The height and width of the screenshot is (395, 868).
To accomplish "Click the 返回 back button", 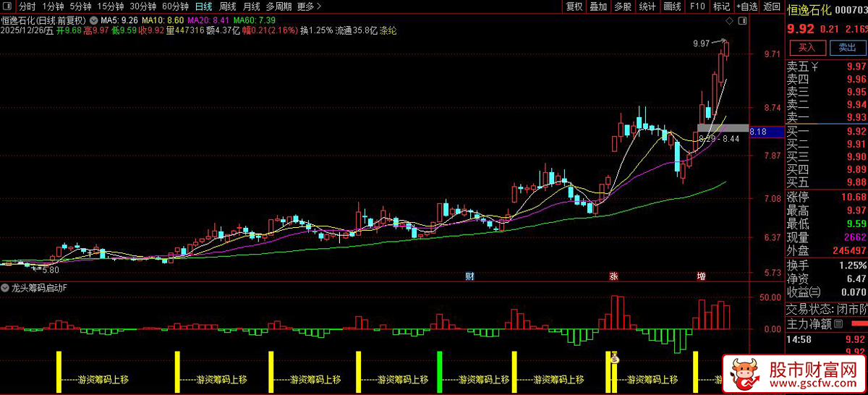I will coord(771,7).
